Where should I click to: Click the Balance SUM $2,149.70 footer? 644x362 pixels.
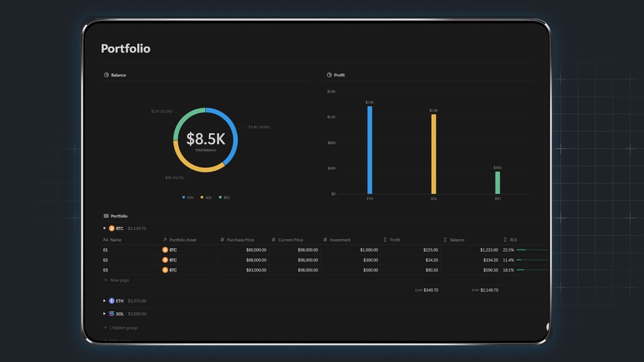click(484, 290)
